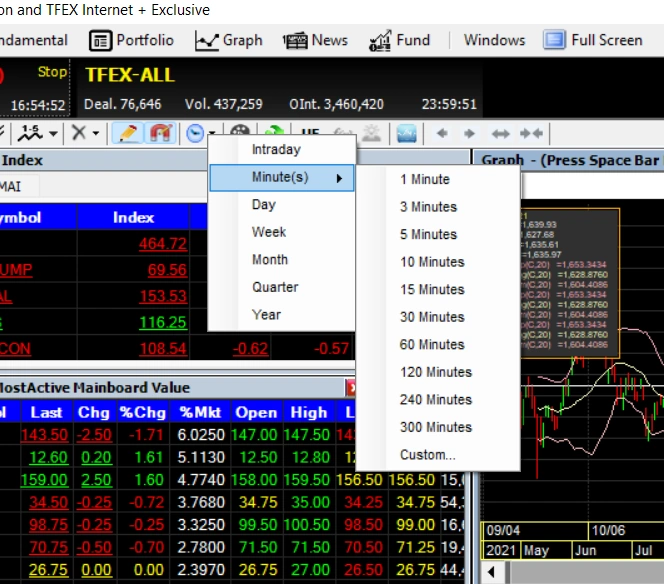
Task: Sort by %Mkt column header
Action: (200, 412)
